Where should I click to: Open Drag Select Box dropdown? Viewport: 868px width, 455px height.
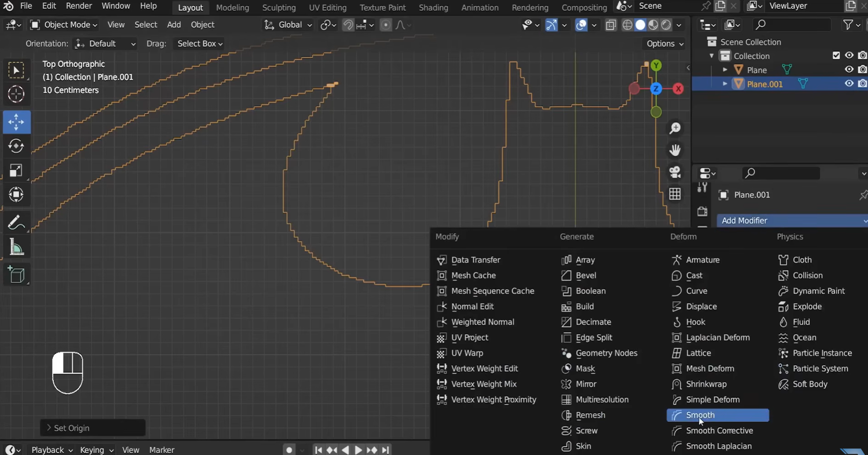tap(199, 44)
